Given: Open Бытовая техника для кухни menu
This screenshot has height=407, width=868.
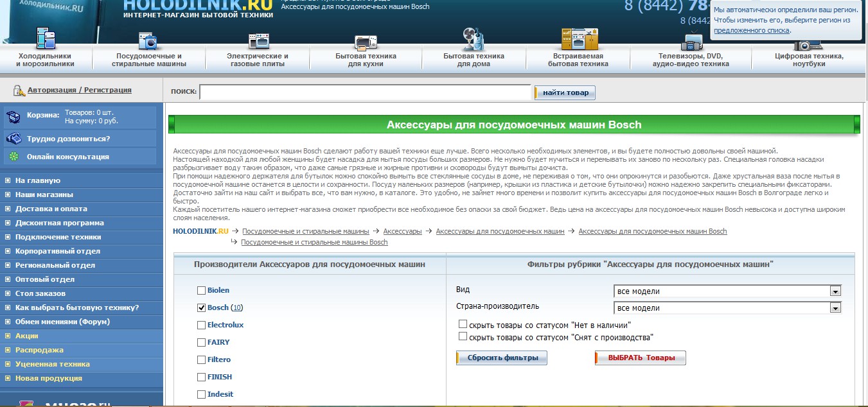Looking at the screenshot, I should [x=366, y=60].
